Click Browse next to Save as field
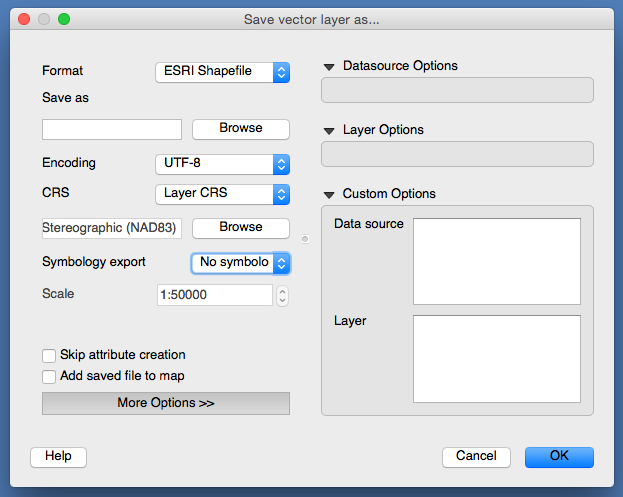 tap(241, 129)
